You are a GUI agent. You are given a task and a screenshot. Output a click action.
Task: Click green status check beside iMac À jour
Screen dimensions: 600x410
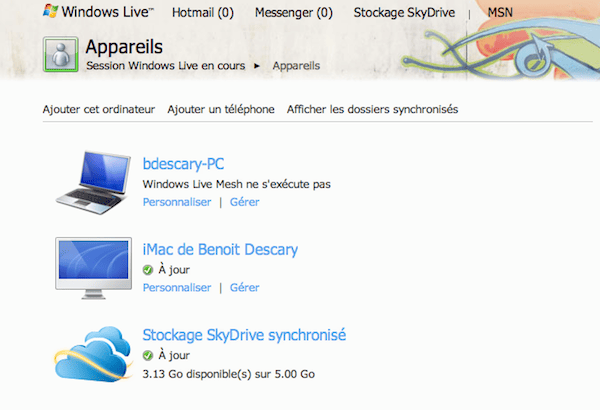pyautogui.click(x=148, y=270)
